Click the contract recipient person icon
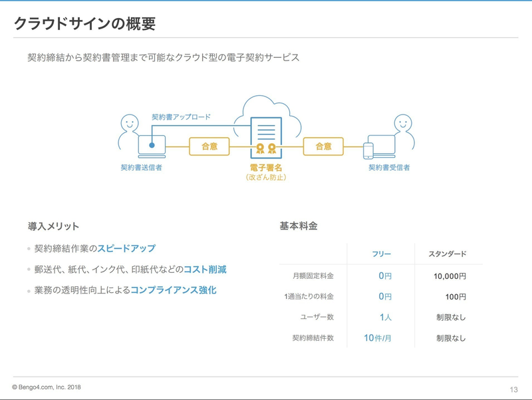The height and width of the screenshot is (400, 532). click(x=403, y=130)
